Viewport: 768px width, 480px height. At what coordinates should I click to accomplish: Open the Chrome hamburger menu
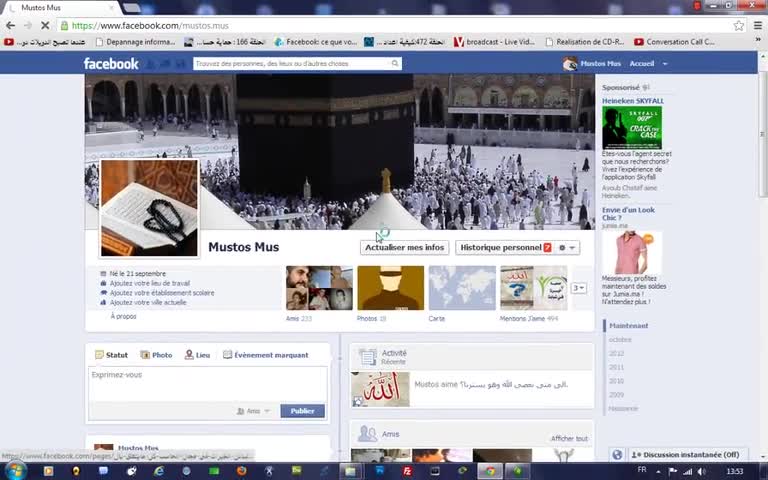pyautogui.click(x=758, y=25)
